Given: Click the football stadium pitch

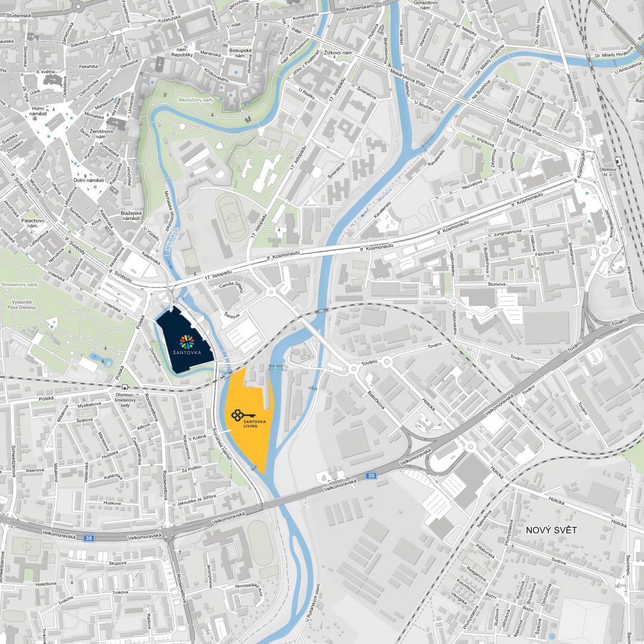Looking at the screenshot, I should [x=231, y=218].
